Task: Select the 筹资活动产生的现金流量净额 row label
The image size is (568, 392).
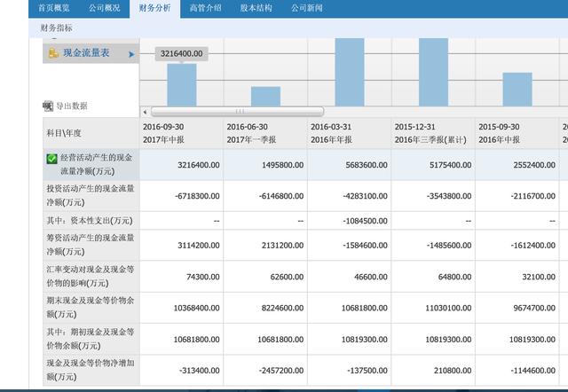Action: 91,245
